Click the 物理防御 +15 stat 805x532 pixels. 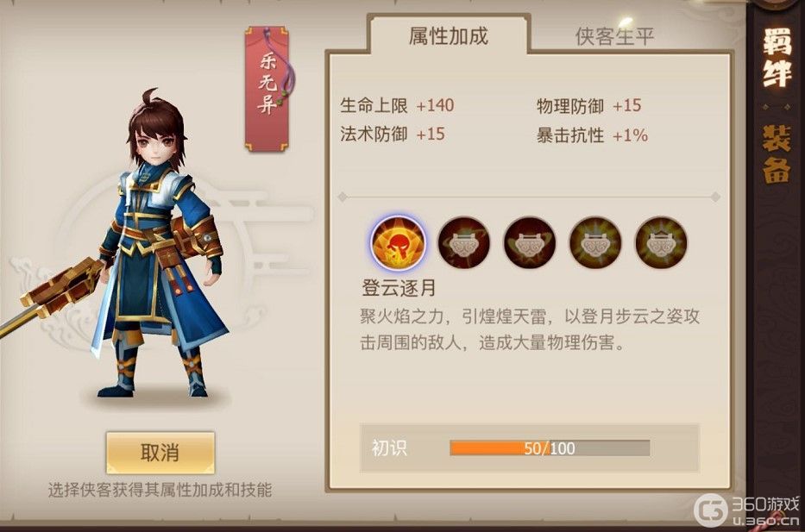pos(588,106)
